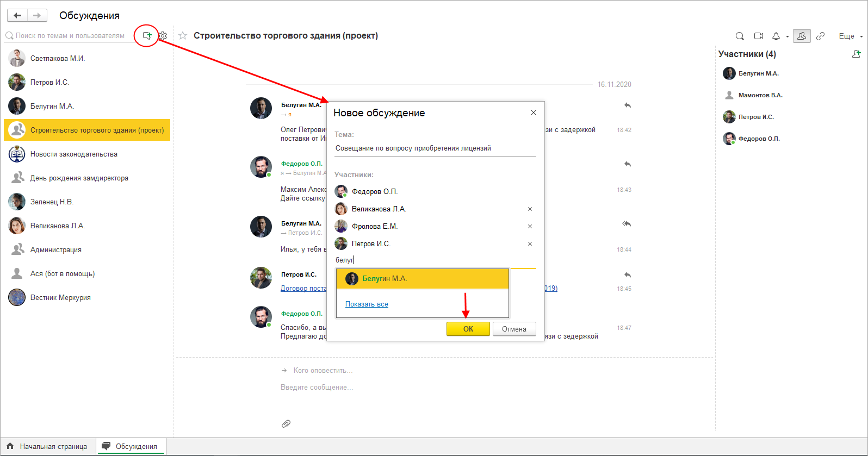Click Петров И.С. avatar on 18:45 message
Image resolution: width=868 pixels, height=456 pixels.
click(261, 278)
